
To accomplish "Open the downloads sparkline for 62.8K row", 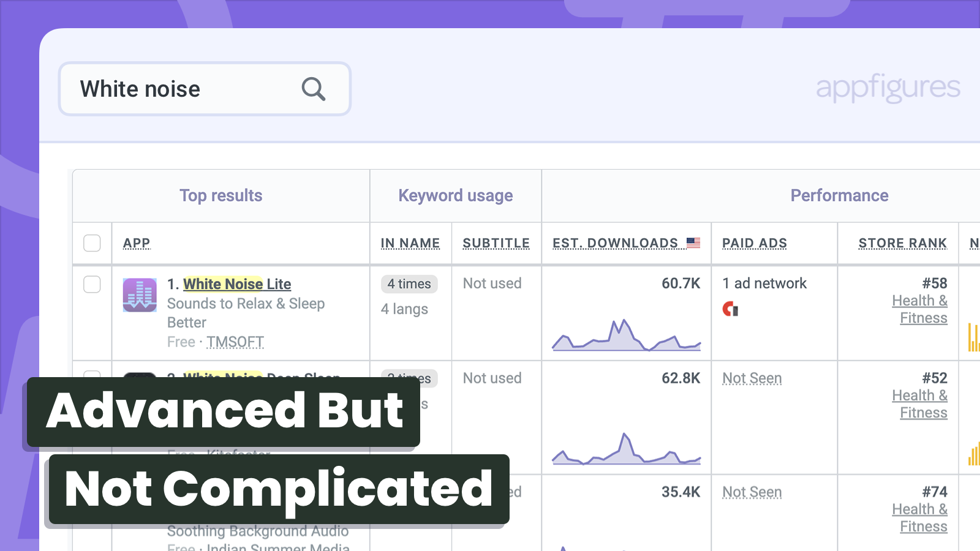I will click(626, 449).
